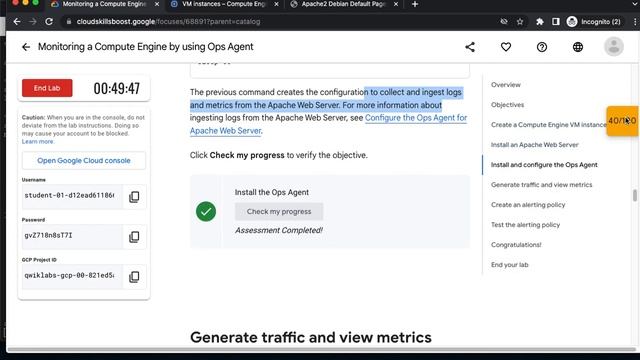Screen dimensions: 640x360
Task: Click the Password field value
Action: coord(72,236)
